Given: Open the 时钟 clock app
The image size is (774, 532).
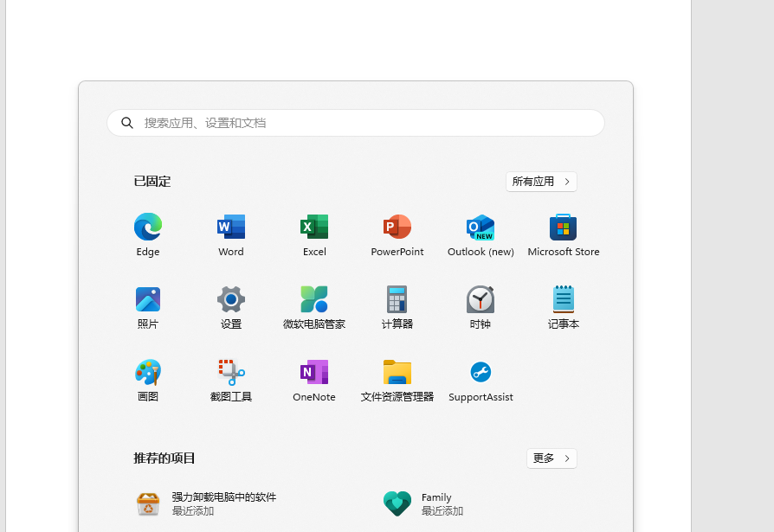Looking at the screenshot, I should pyautogui.click(x=481, y=300).
